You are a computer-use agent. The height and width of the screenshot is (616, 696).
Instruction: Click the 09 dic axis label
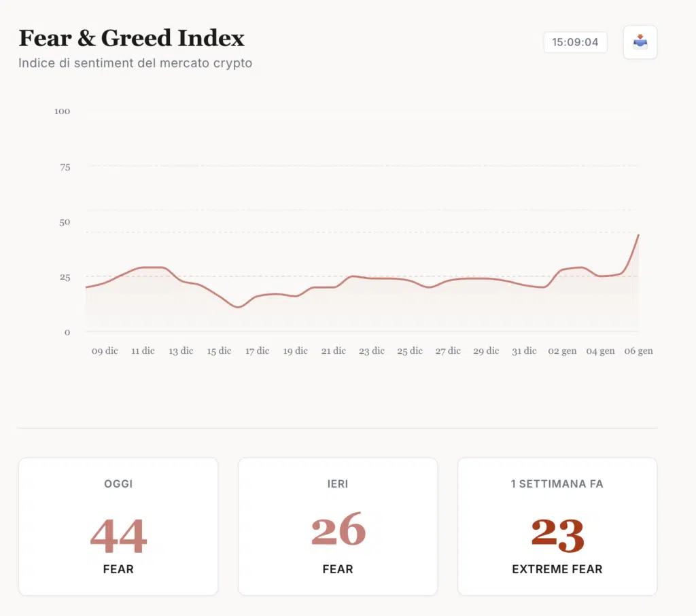click(103, 351)
